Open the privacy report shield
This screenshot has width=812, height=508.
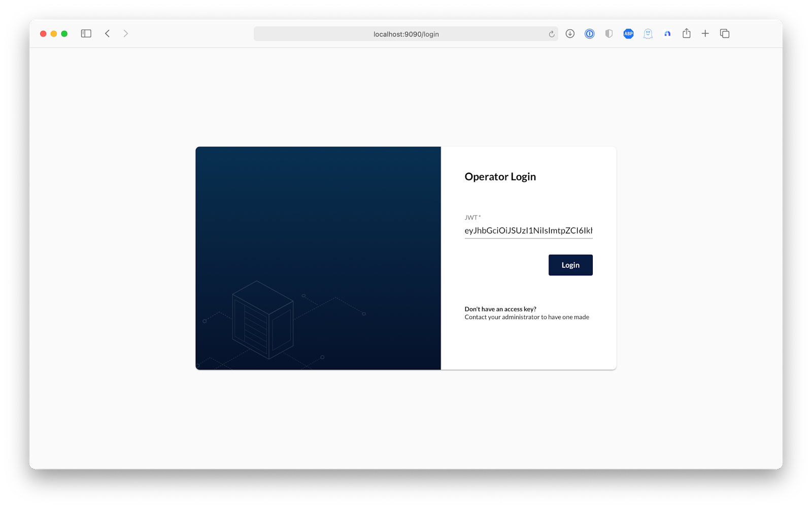pyautogui.click(x=609, y=33)
